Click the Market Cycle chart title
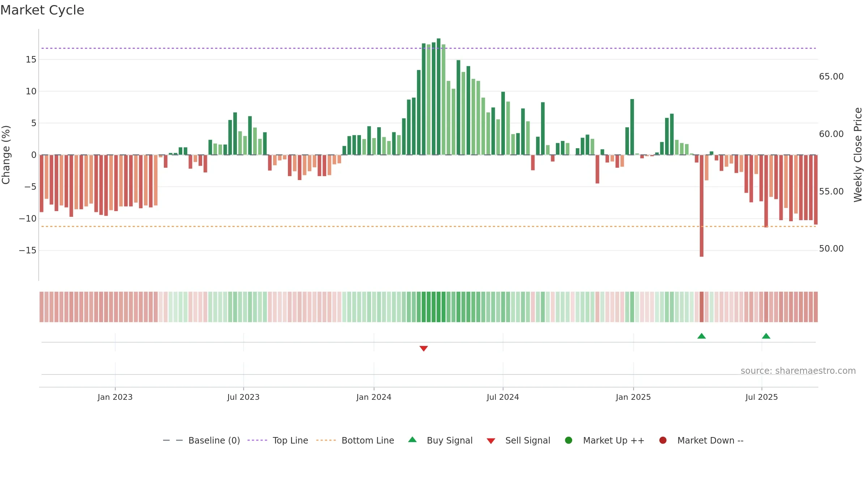 tap(42, 10)
